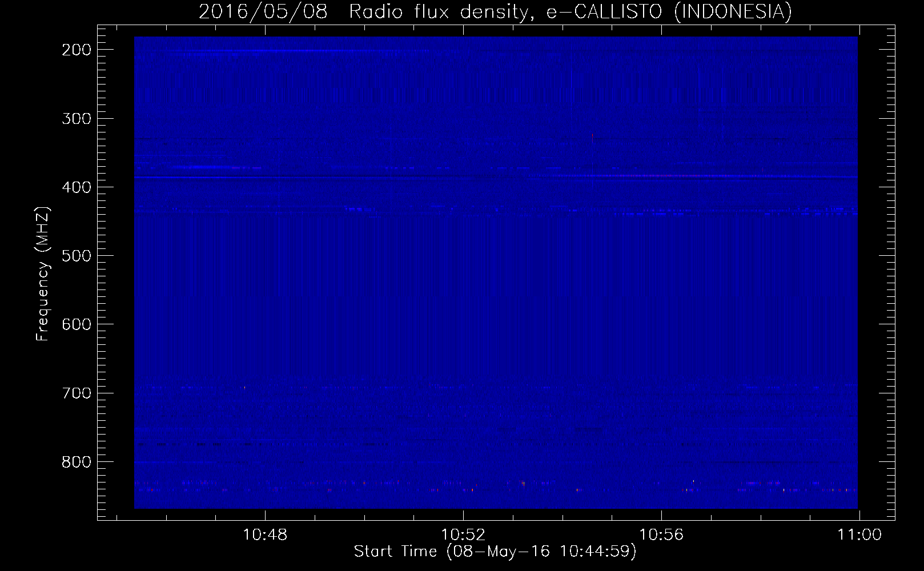
Task: Click the 10:56 time tick label
Action: (661, 535)
